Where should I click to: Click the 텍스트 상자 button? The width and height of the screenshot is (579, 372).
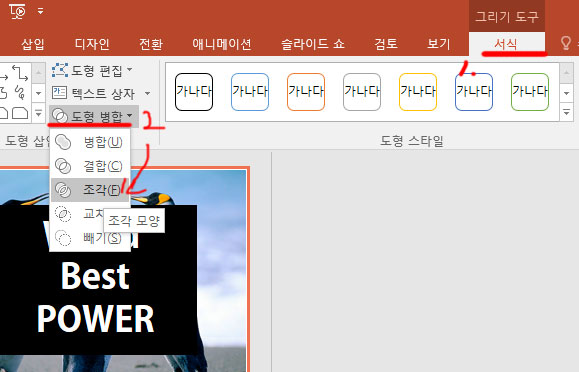click(94, 93)
